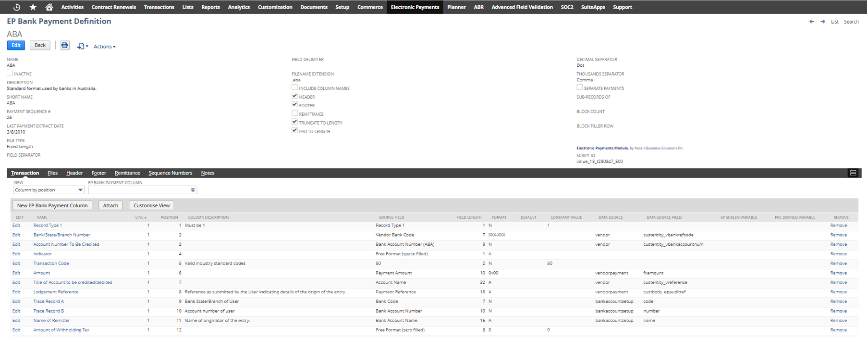Tick the Inactive checkbox

(x=10, y=73)
